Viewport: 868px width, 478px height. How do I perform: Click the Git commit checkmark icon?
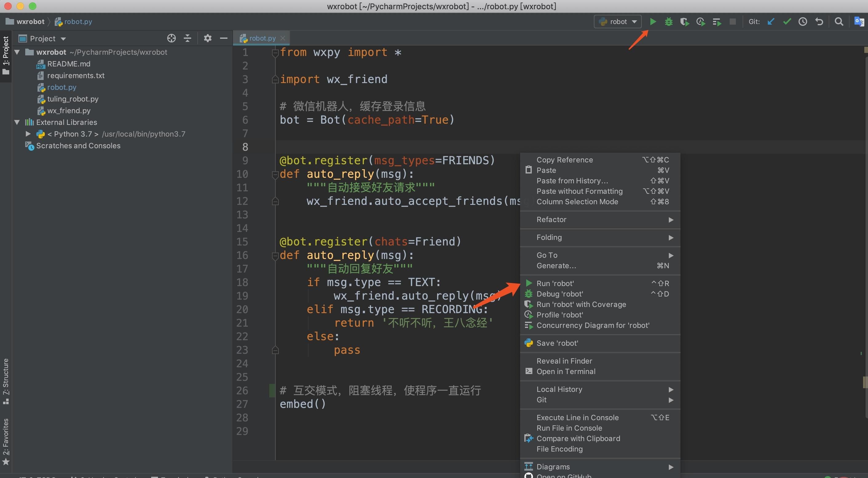[x=786, y=22]
